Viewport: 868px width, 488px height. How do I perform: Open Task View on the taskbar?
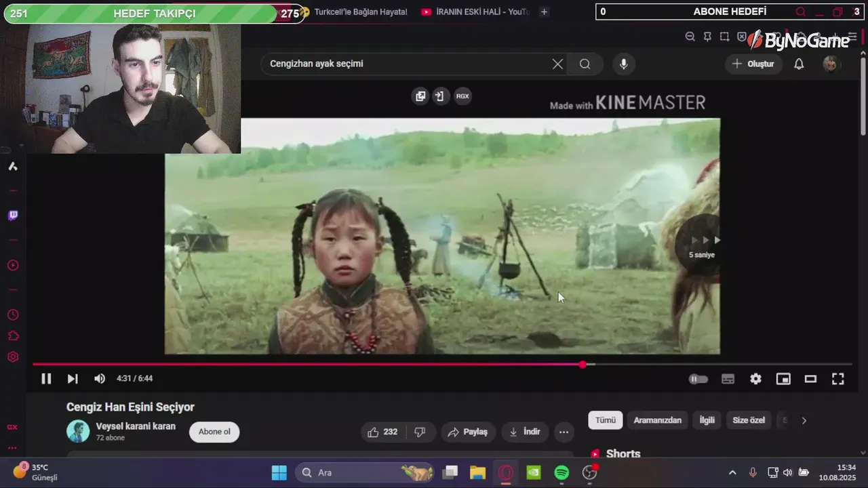point(450,472)
